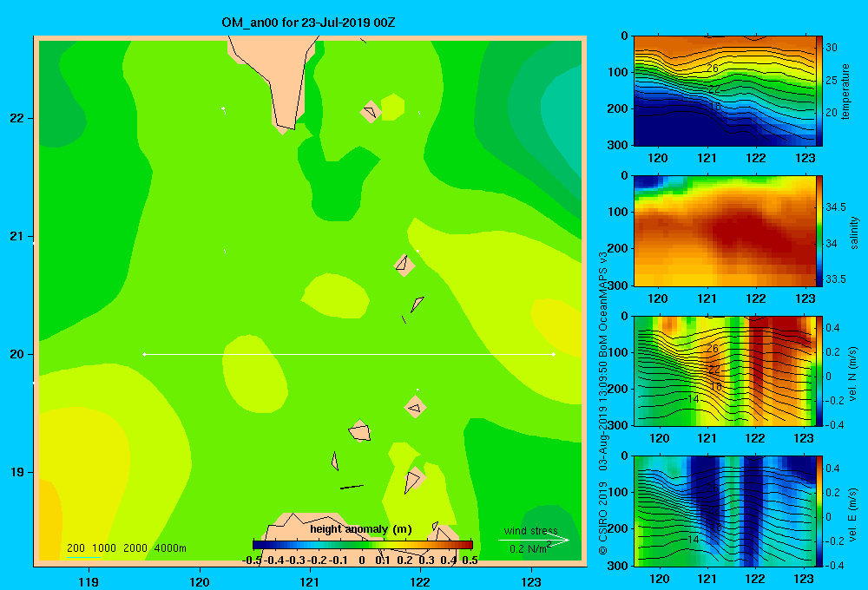
Task: Open the eastward velocity section plot
Action: click(724, 511)
